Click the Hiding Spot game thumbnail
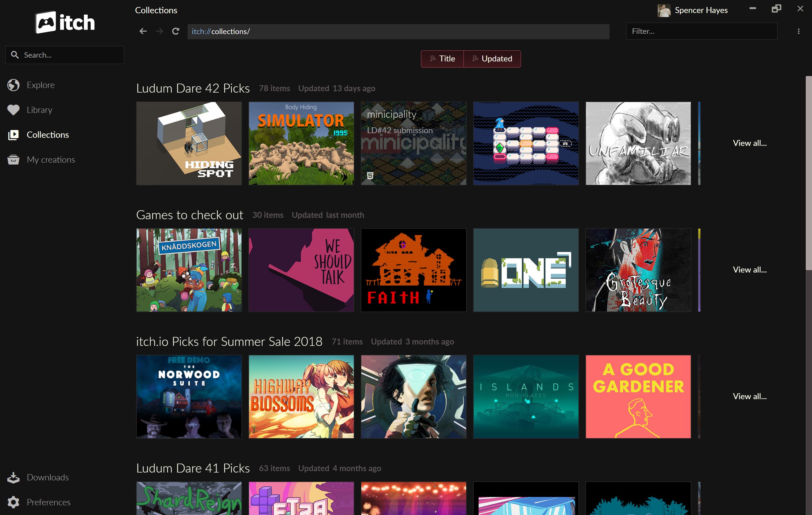Screen dimensions: 812x515 [x=189, y=143]
